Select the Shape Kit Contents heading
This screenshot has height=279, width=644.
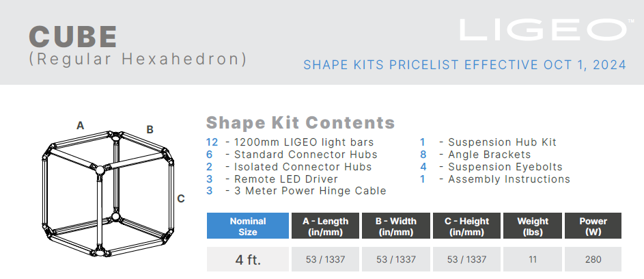point(300,123)
